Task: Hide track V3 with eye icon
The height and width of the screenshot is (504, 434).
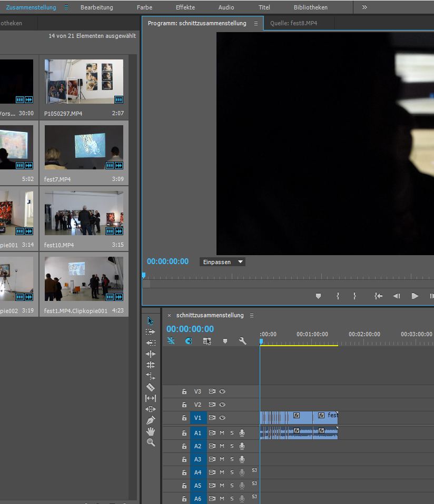Action: pyautogui.click(x=222, y=391)
